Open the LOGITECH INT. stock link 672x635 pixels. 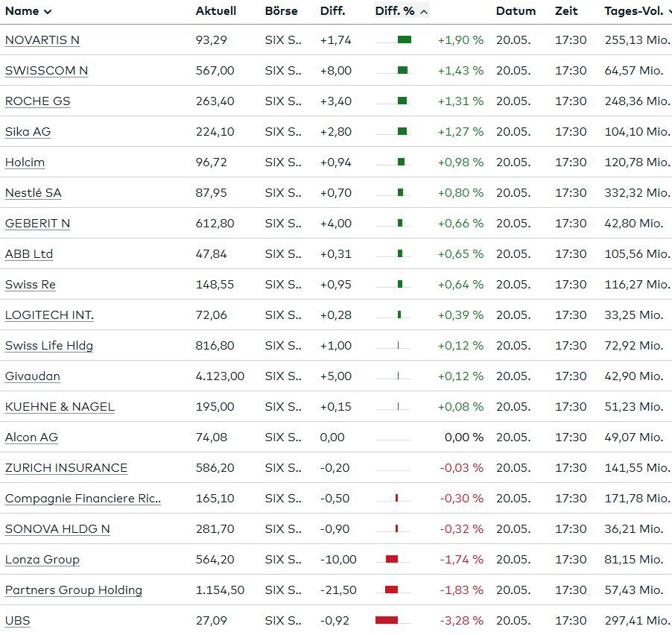[x=49, y=315]
